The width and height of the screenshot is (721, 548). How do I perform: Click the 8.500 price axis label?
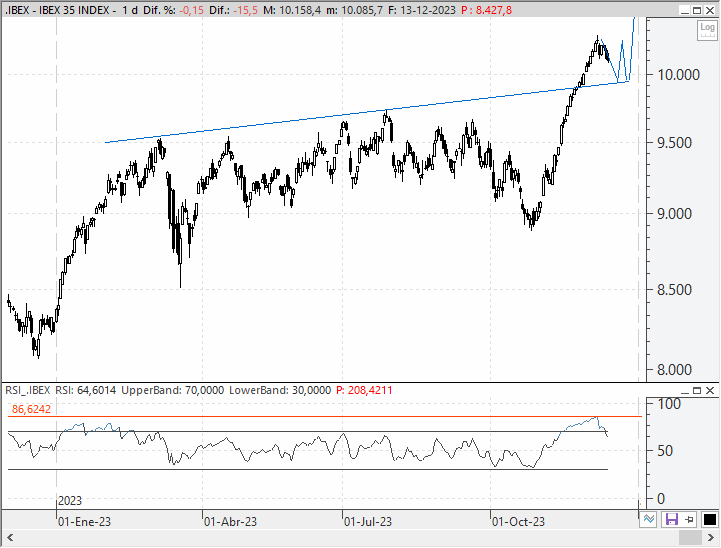click(675, 290)
